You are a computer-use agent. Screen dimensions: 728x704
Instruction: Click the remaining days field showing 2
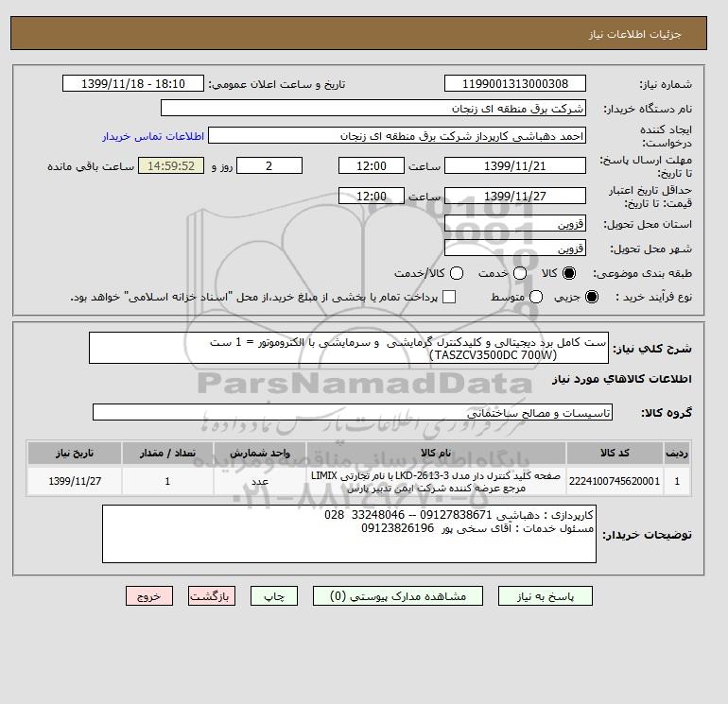[x=269, y=165]
